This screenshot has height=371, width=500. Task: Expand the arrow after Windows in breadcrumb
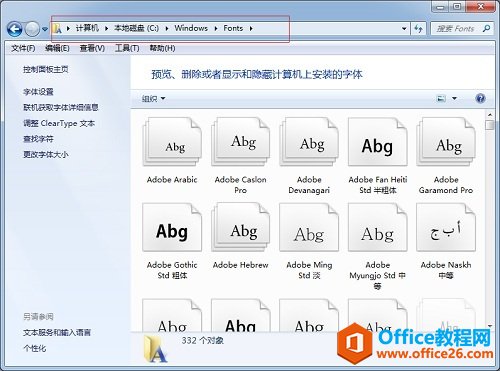[216, 29]
